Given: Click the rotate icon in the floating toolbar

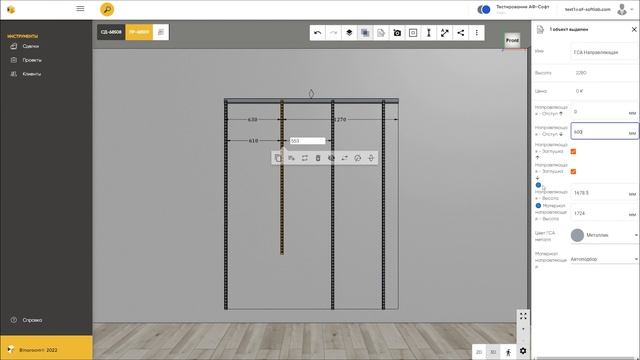Looking at the screenshot, I should point(358,158).
